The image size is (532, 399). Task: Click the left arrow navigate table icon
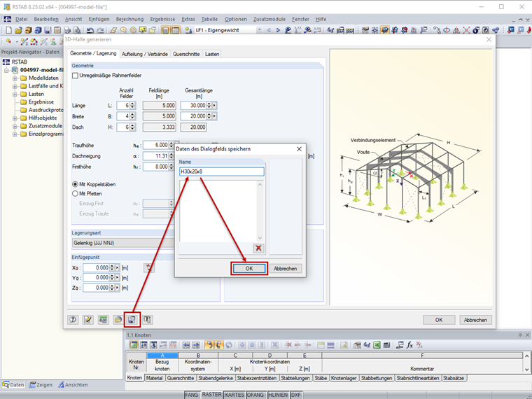pos(186,345)
